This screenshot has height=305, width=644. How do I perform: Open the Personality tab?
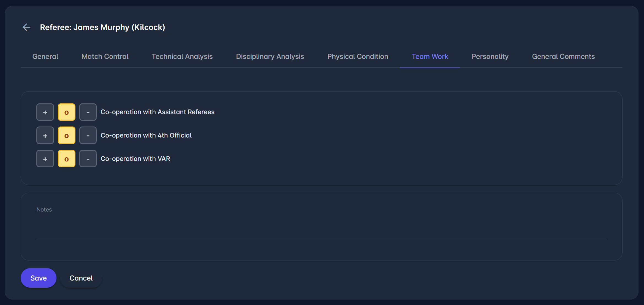point(490,56)
